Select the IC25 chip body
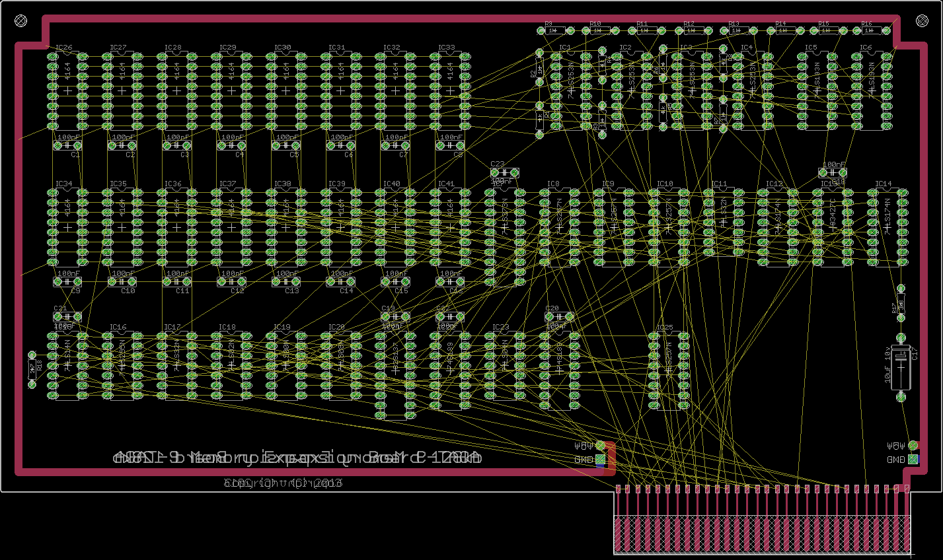The height and width of the screenshot is (560, 943). click(669, 370)
